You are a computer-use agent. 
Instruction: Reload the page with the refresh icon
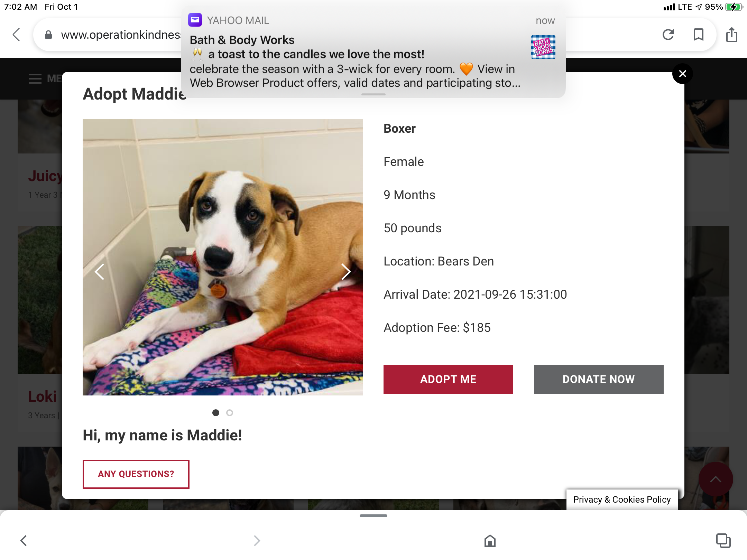(668, 35)
